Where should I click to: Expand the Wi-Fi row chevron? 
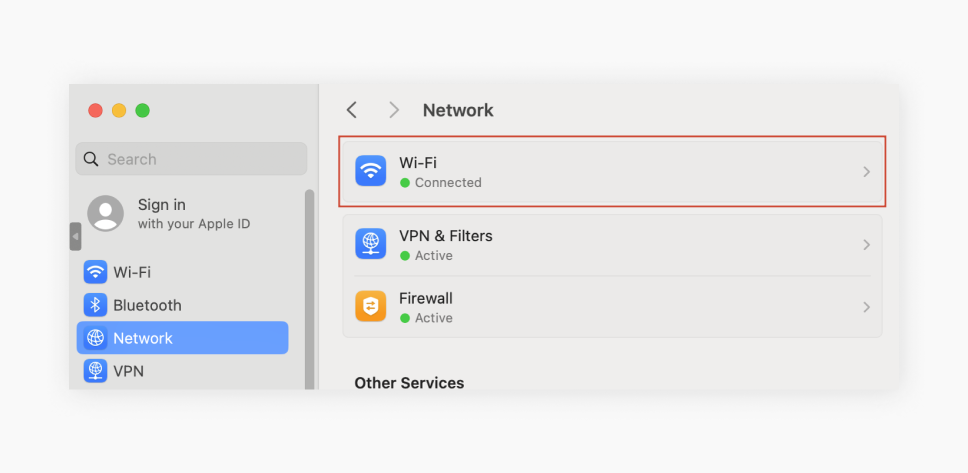tap(867, 172)
